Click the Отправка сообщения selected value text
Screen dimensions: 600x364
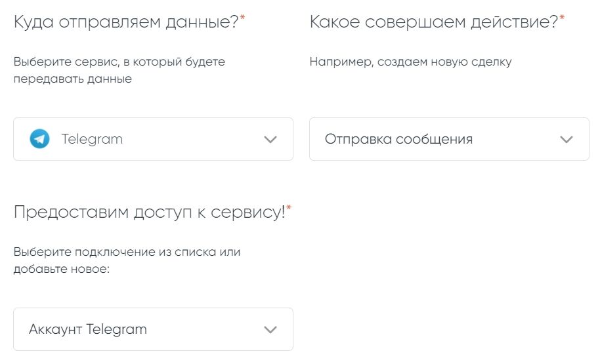[x=398, y=139]
